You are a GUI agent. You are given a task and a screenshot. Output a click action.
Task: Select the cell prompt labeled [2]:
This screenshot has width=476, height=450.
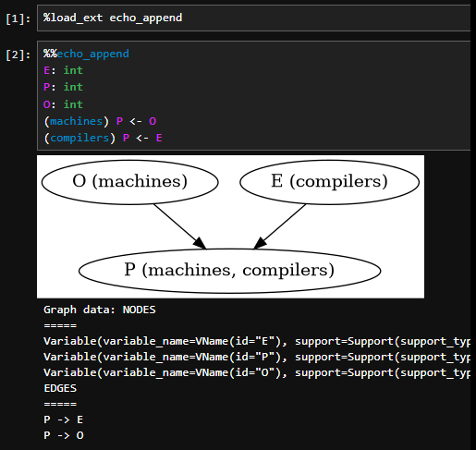pos(18,55)
